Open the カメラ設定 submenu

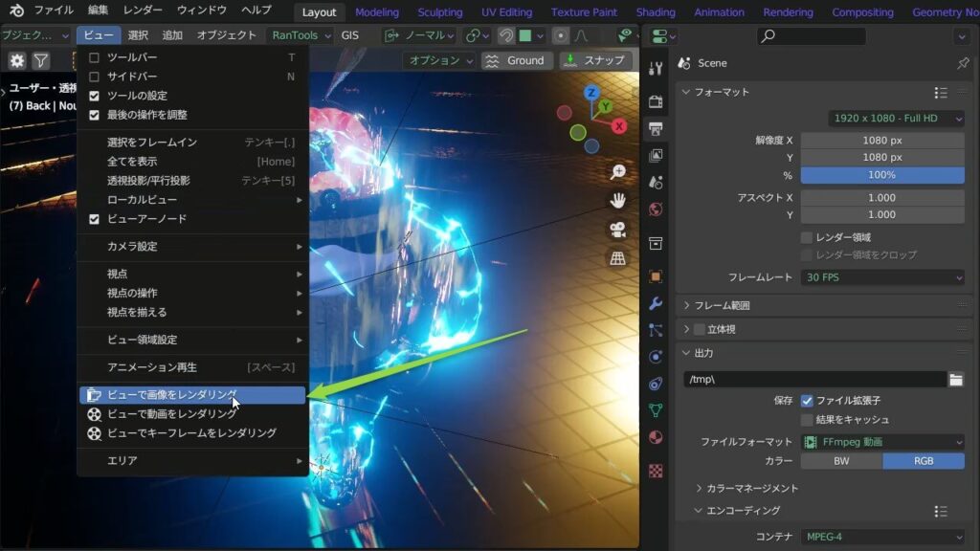pos(192,247)
